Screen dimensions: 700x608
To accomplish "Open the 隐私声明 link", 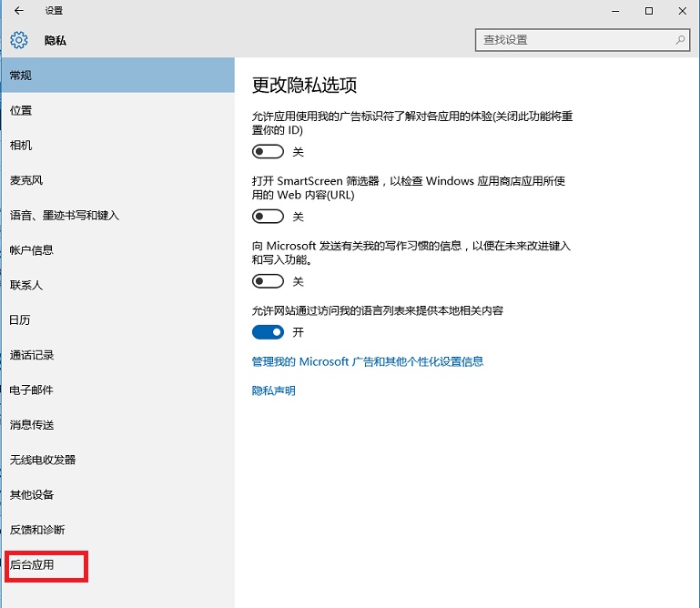I will tap(273, 390).
